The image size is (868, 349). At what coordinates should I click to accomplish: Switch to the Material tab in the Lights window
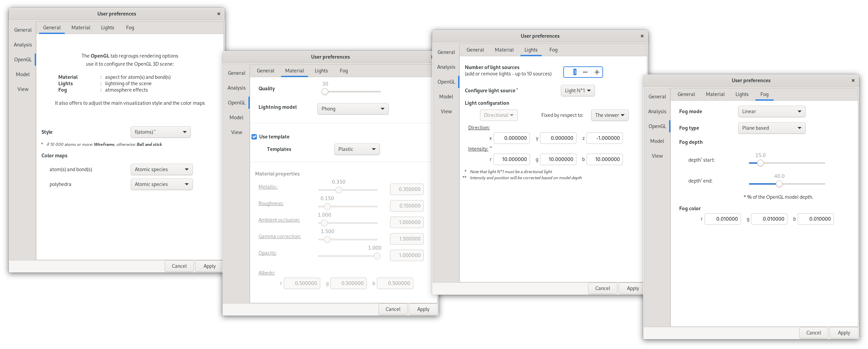tap(504, 50)
